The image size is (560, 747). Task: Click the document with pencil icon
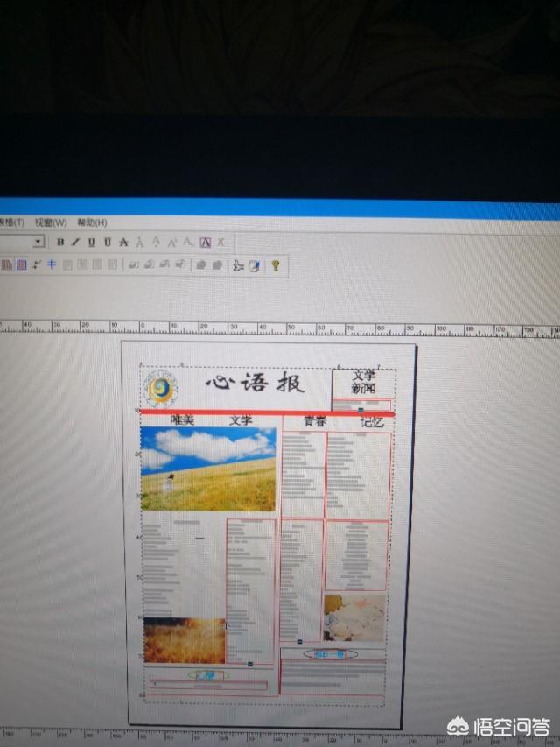click(x=254, y=265)
